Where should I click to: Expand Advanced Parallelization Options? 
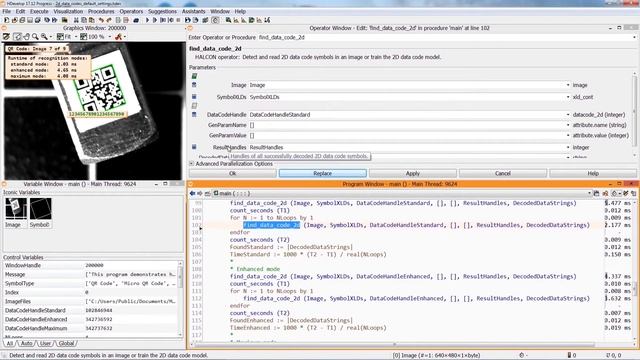coord(191,164)
